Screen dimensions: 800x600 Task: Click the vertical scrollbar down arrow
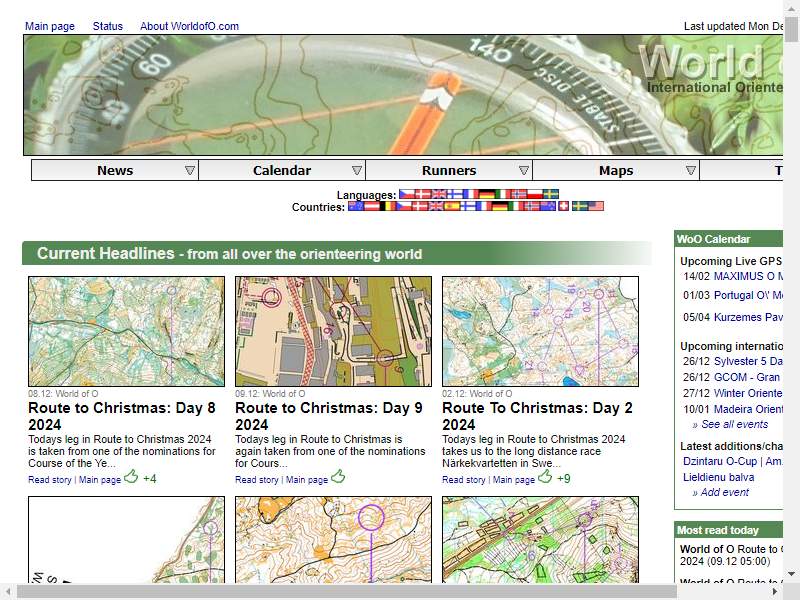[792, 573]
